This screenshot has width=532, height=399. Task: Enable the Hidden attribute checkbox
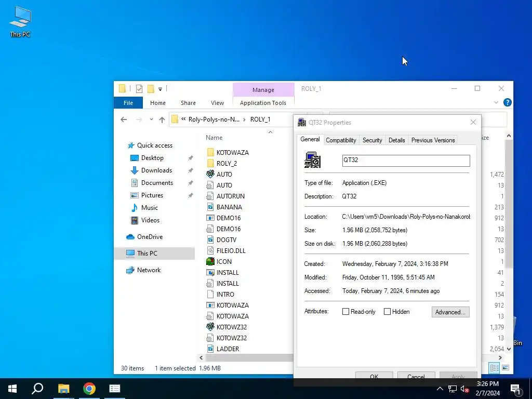click(x=387, y=312)
